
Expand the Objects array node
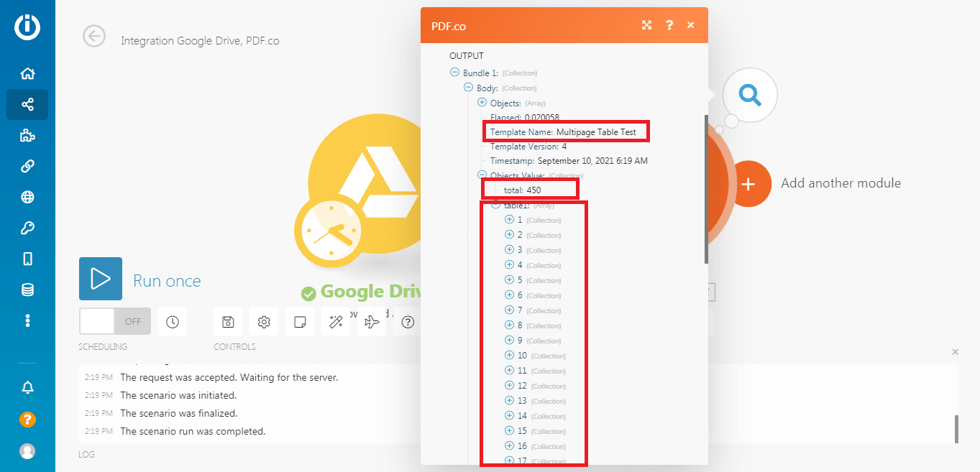tap(482, 103)
